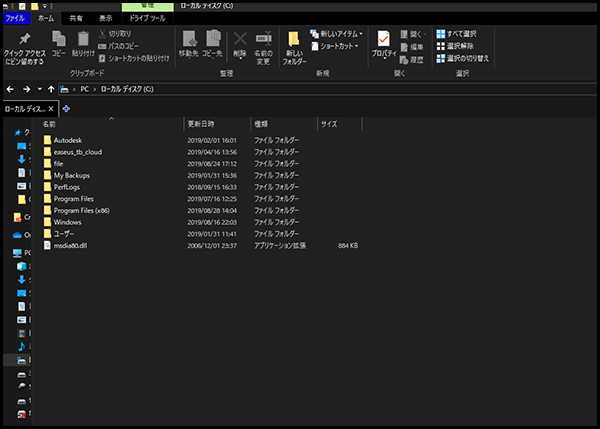Switch to the View (表示) ribbon tab
The width and height of the screenshot is (600, 429).
tap(106, 18)
